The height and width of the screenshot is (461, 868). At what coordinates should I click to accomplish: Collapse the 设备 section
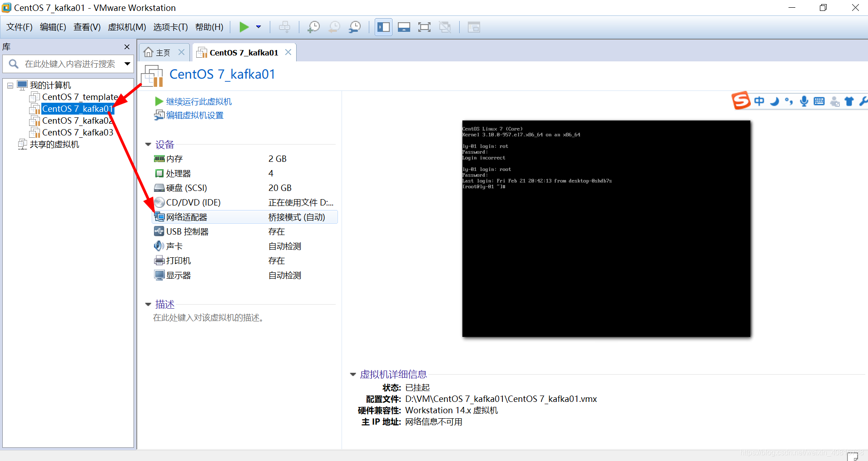click(148, 145)
